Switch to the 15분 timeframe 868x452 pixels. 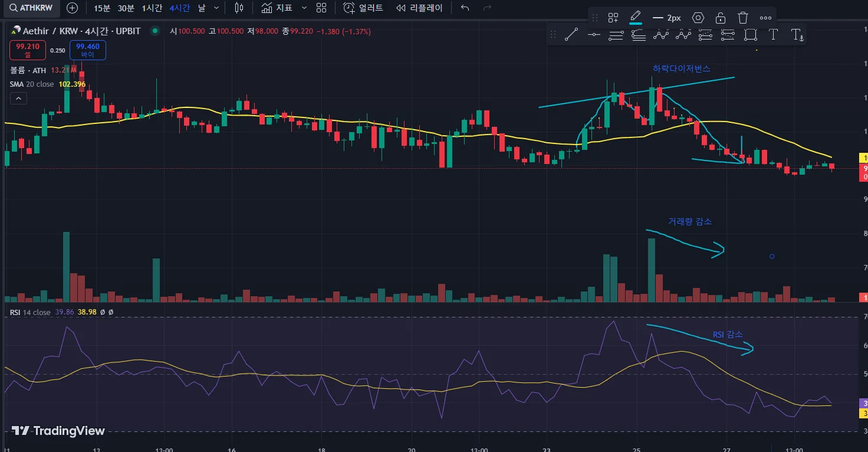coord(102,8)
